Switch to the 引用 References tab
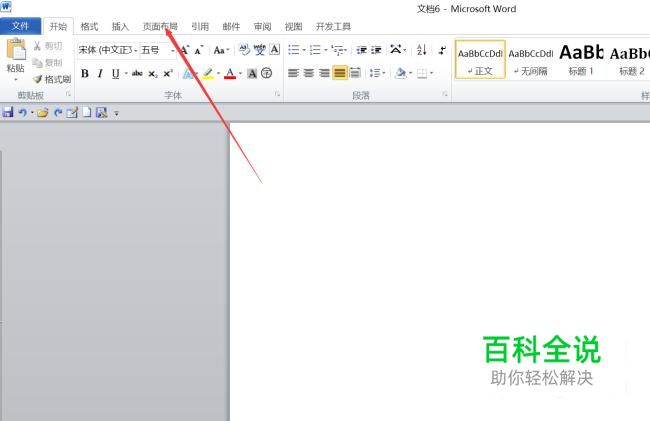650x421 pixels. pyautogui.click(x=200, y=27)
